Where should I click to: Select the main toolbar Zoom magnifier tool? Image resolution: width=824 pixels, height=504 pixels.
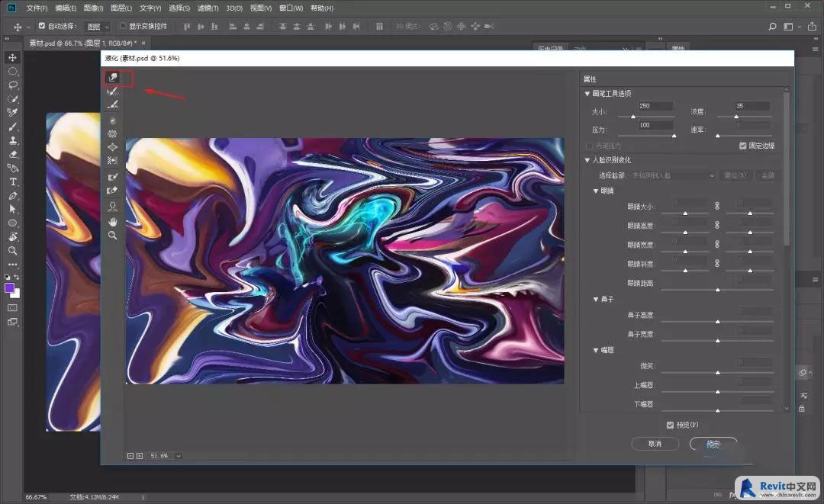[13, 251]
